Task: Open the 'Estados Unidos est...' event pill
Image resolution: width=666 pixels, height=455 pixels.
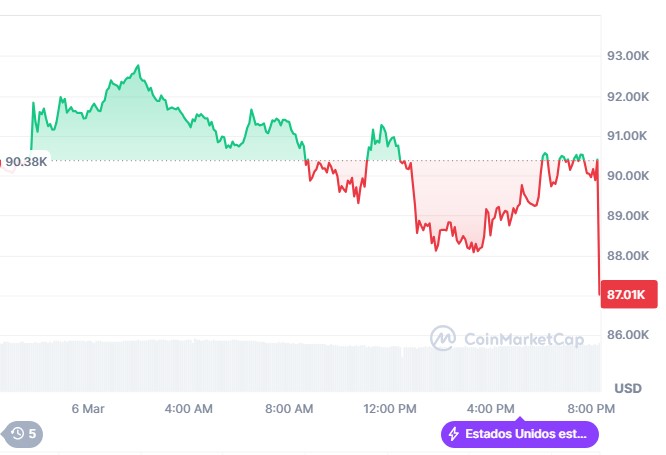Action: click(x=520, y=435)
